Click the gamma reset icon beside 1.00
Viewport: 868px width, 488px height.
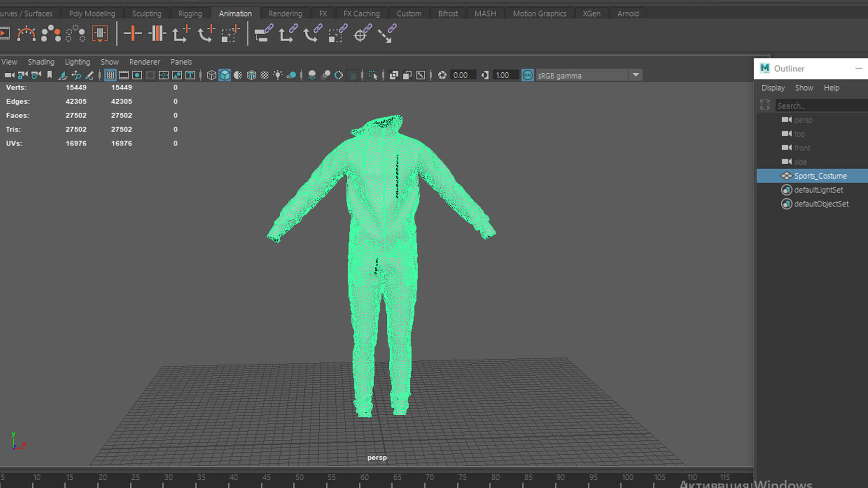(485, 75)
